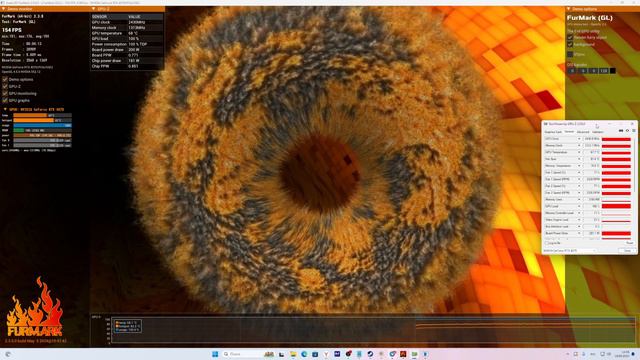Open the Memory Temperature sensor dropdown
The width and height of the screenshot is (640, 360).
(579, 166)
